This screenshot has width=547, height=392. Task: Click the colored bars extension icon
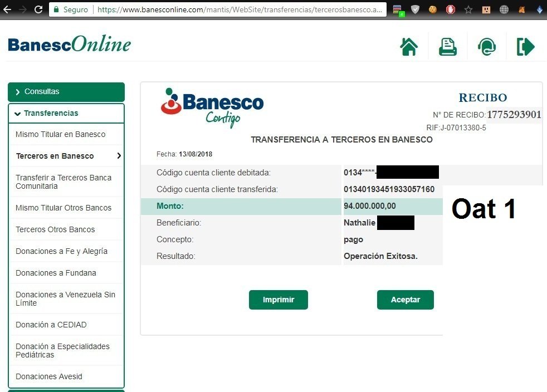[x=398, y=11]
